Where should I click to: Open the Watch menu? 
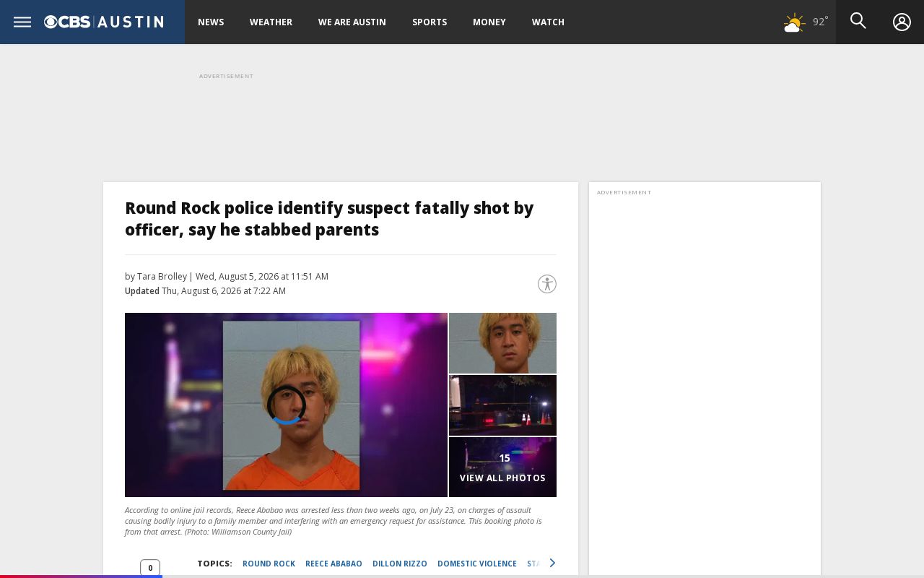[x=548, y=22]
